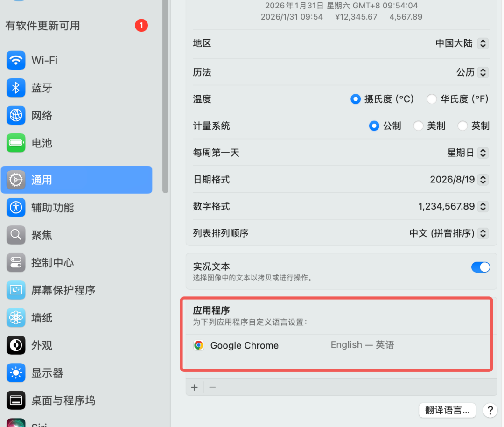Open the 地区 region dropdown
The image size is (504, 427).
483,43
